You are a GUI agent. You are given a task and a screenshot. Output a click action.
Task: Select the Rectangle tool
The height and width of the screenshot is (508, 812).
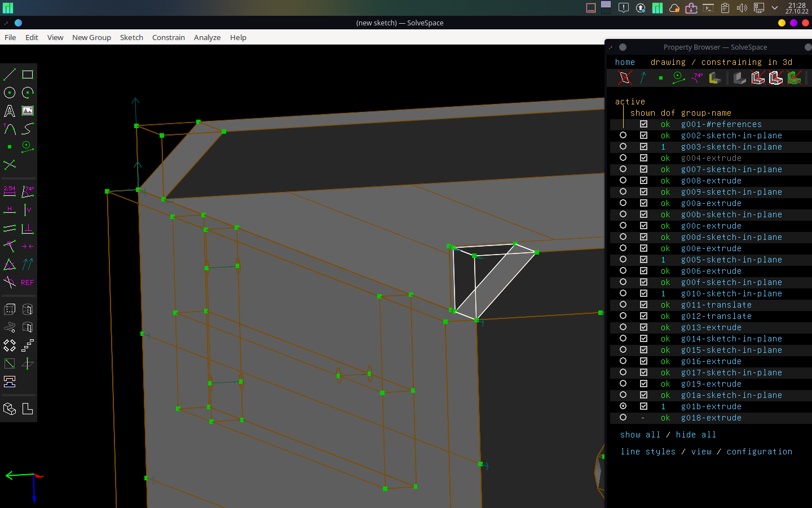tap(27, 74)
